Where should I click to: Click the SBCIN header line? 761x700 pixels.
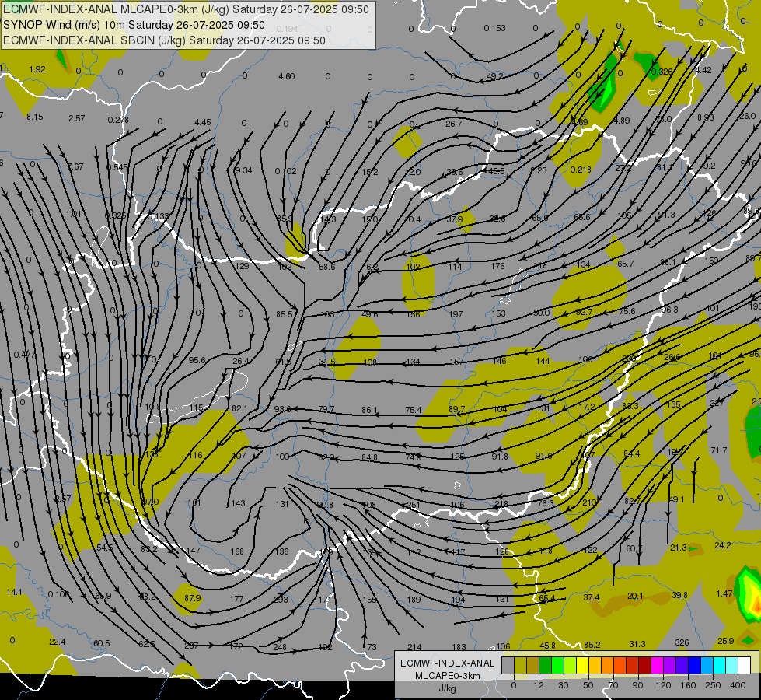pyautogui.click(x=164, y=40)
